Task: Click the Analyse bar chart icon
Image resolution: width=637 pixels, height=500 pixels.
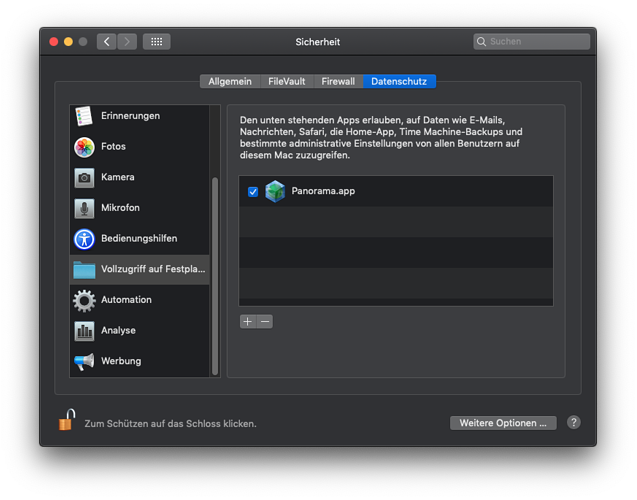Action: pyautogui.click(x=84, y=331)
